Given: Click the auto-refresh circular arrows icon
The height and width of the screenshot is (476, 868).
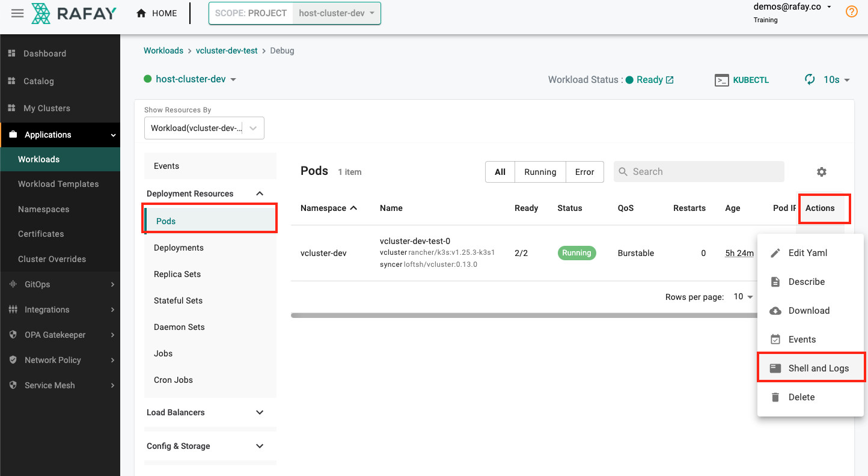Looking at the screenshot, I should (810, 79).
